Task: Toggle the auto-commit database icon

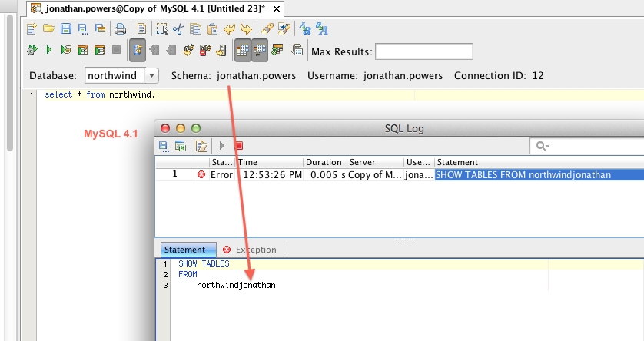Action: click(138, 51)
